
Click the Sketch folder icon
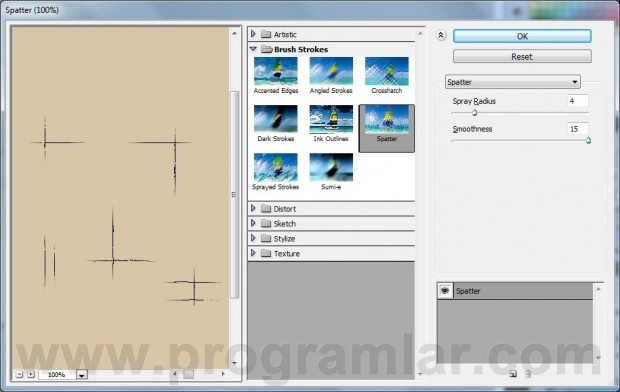266,223
